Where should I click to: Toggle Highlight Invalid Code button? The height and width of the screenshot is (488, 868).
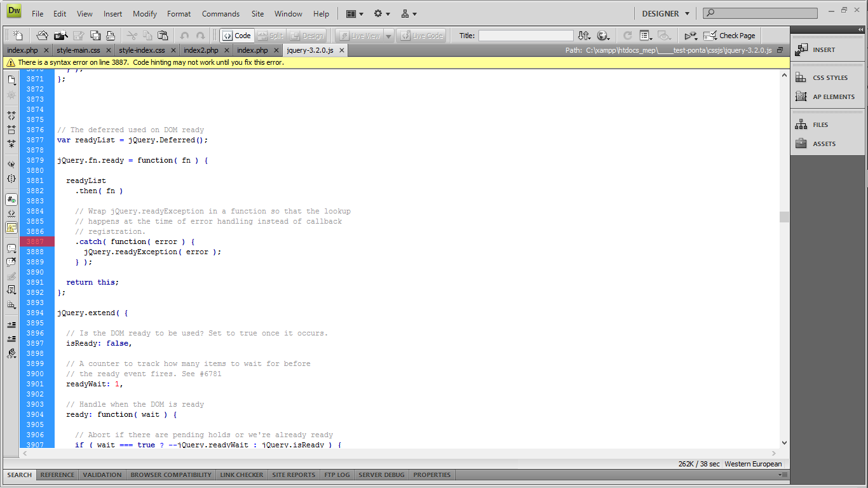click(11, 213)
